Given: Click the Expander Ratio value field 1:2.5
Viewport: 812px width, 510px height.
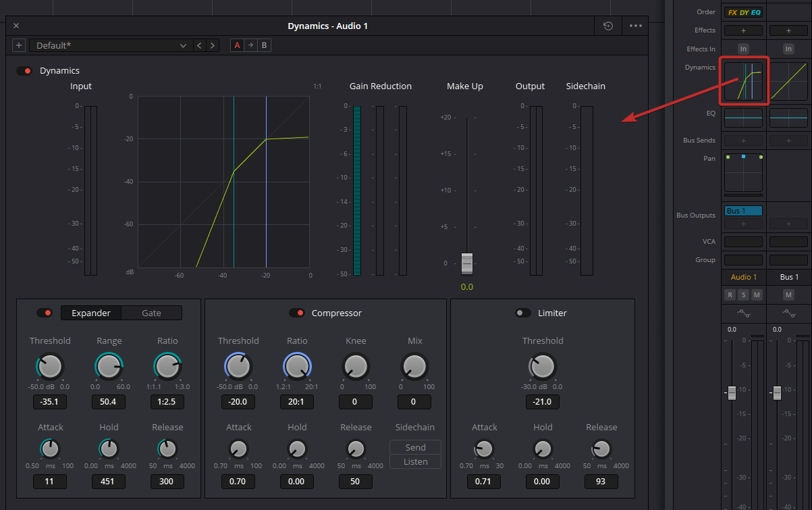Looking at the screenshot, I should point(167,402).
